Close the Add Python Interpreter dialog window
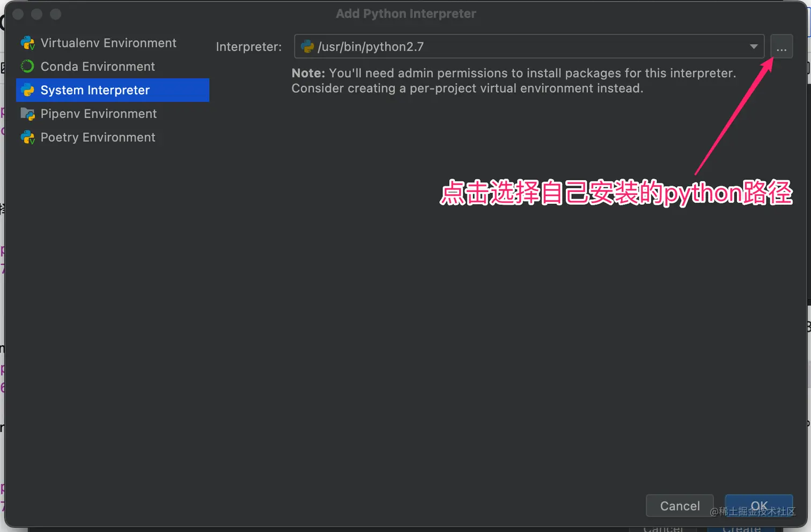 coord(18,14)
